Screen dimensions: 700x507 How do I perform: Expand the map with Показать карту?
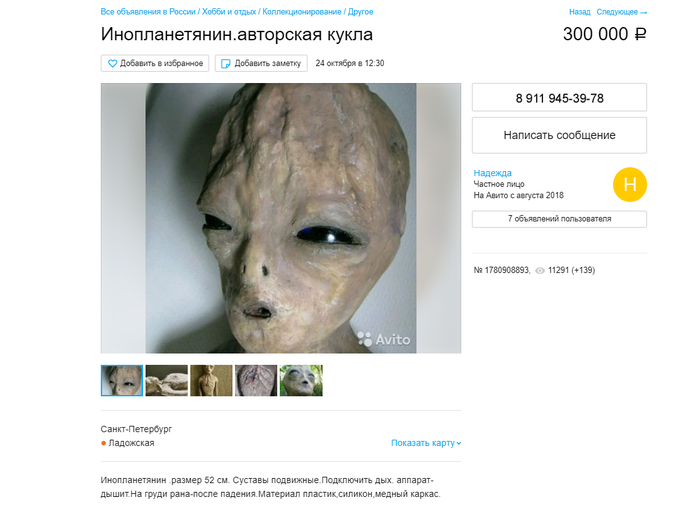[x=426, y=443]
